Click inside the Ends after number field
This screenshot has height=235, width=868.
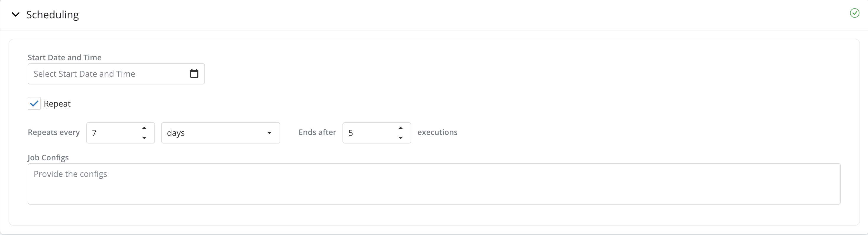[x=369, y=133]
